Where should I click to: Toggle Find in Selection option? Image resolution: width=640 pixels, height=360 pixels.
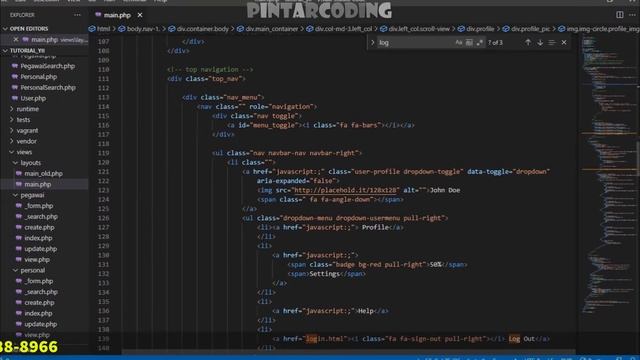[x=552, y=42]
